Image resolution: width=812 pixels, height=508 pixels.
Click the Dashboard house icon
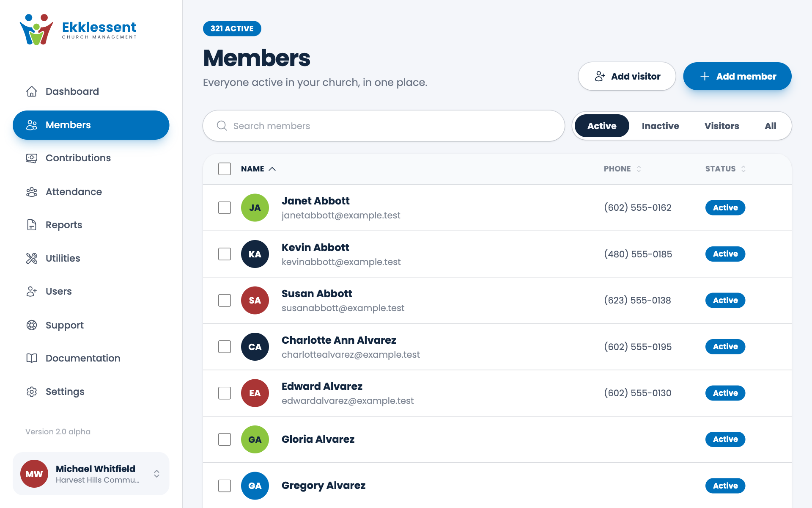coord(32,91)
